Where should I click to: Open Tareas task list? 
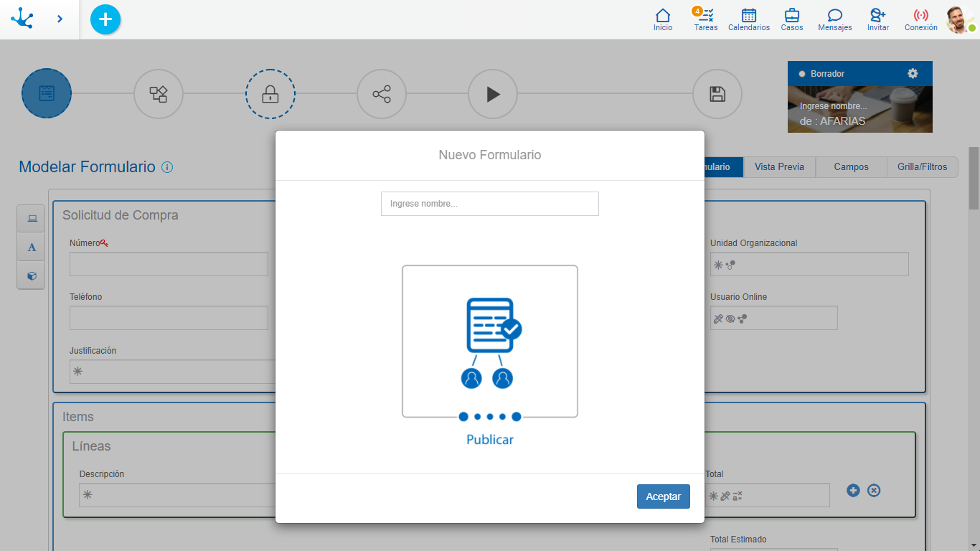tap(706, 19)
